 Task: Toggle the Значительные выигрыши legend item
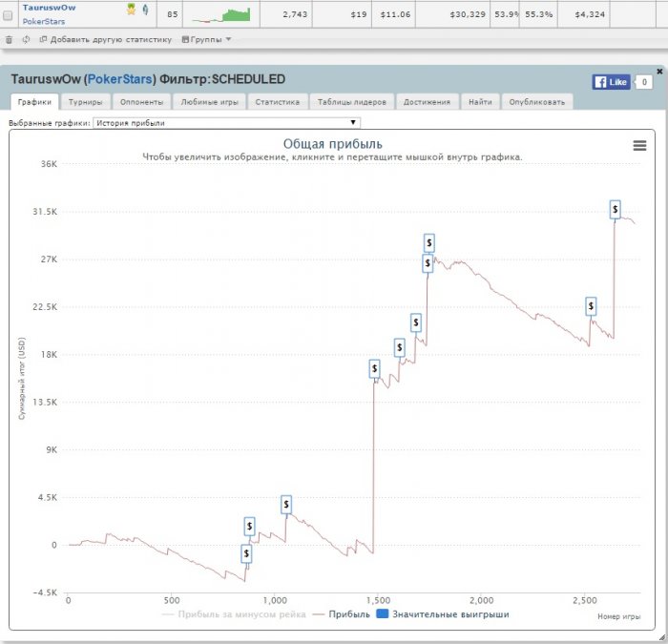[x=443, y=614]
